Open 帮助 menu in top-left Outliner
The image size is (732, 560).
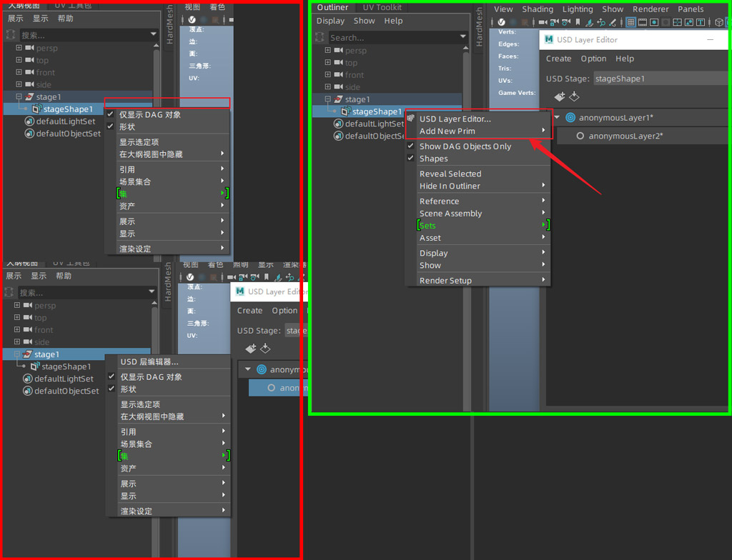point(65,18)
